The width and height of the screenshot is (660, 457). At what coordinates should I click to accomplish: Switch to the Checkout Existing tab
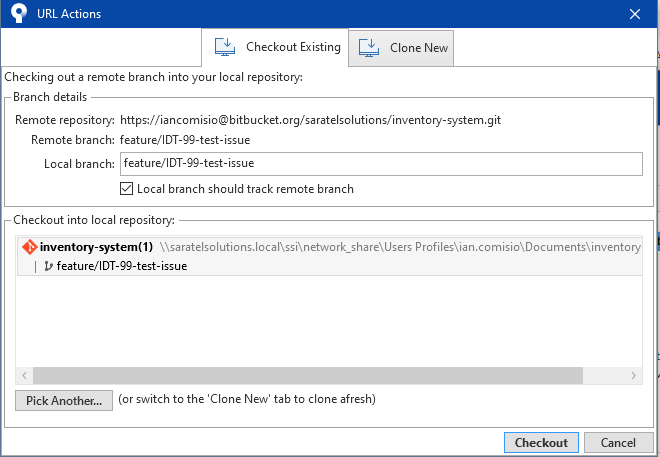click(x=275, y=47)
